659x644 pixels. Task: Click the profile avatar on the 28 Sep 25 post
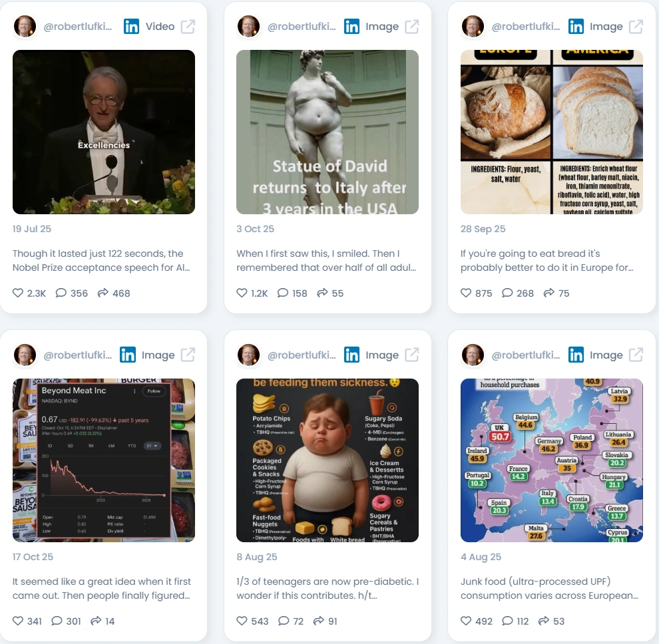[473, 27]
